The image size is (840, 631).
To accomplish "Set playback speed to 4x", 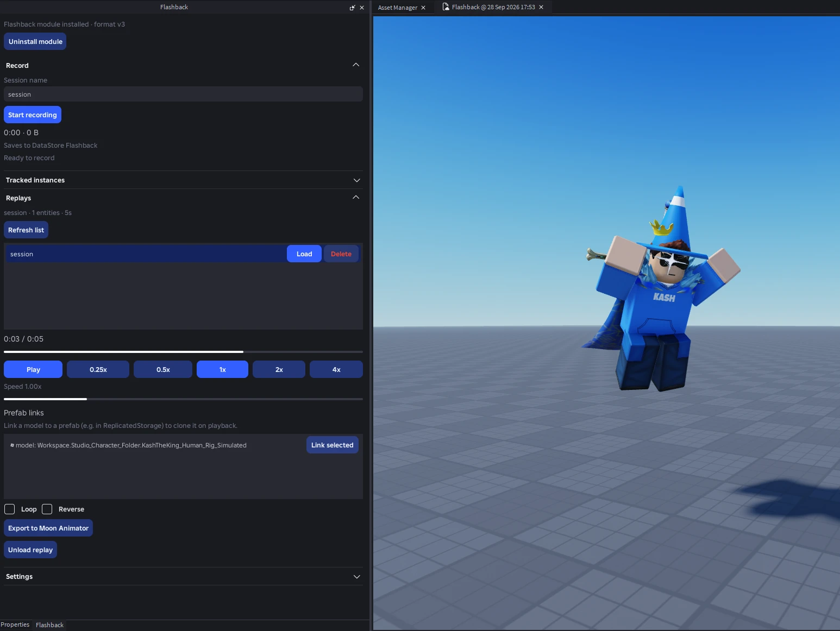I will [x=336, y=369].
